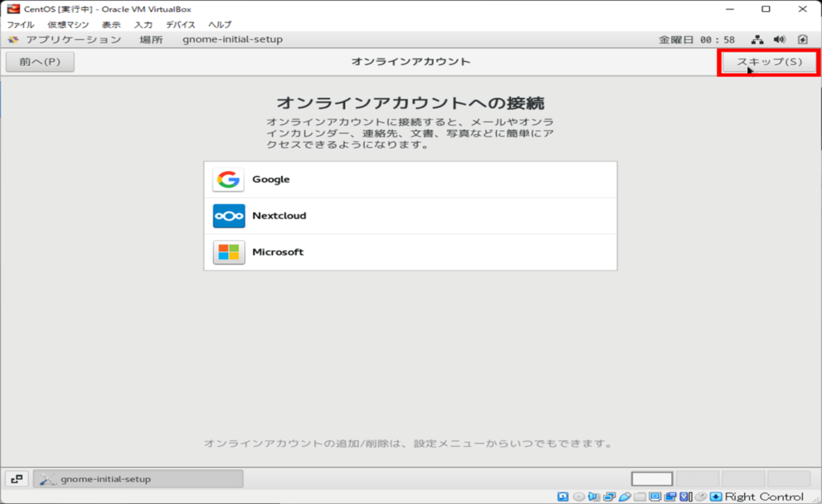Click the VirtualBox optical disc status icon
The width and height of the screenshot is (822, 504).
[579, 496]
